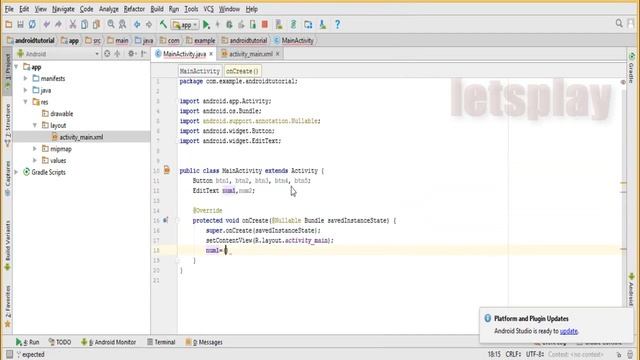This screenshot has height=360, width=640.
Task: Click the Forward navigation arrow
Action: (x=149, y=24)
